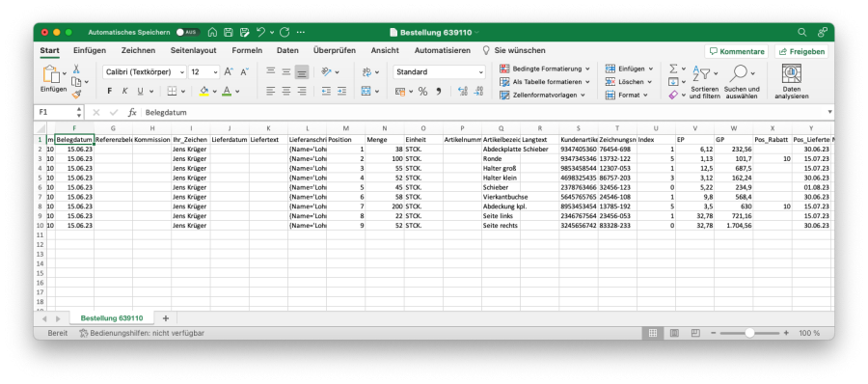The image size is (868, 384).
Task: Expand Als Tabelle formatieren menu
Action: click(x=544, y=81)
